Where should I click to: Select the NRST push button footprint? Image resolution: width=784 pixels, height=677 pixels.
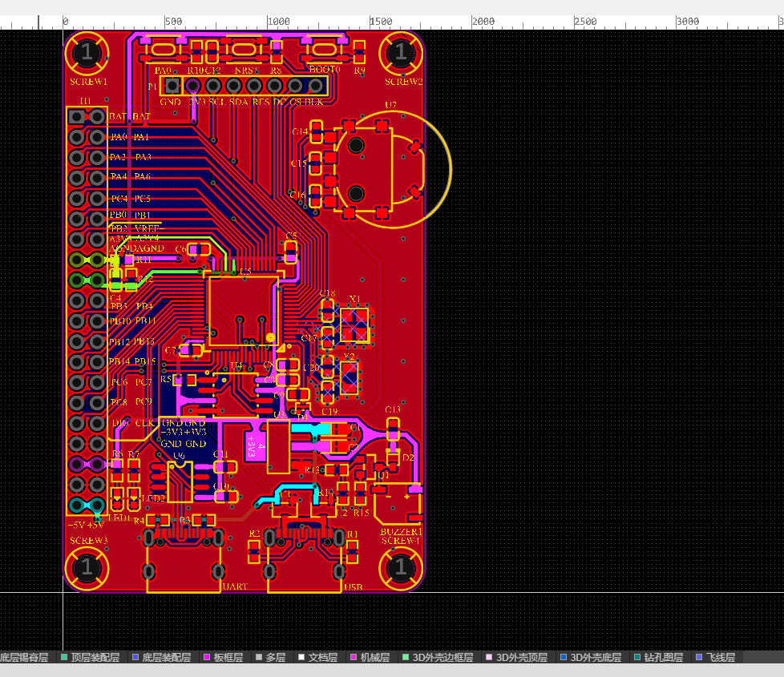tap(244, 50)
